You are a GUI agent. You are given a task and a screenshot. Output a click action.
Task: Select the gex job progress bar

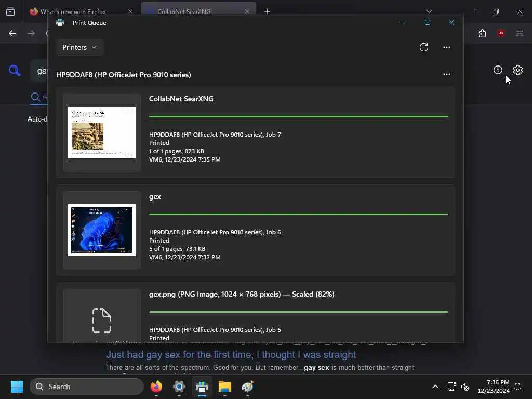tap(299, 214)
